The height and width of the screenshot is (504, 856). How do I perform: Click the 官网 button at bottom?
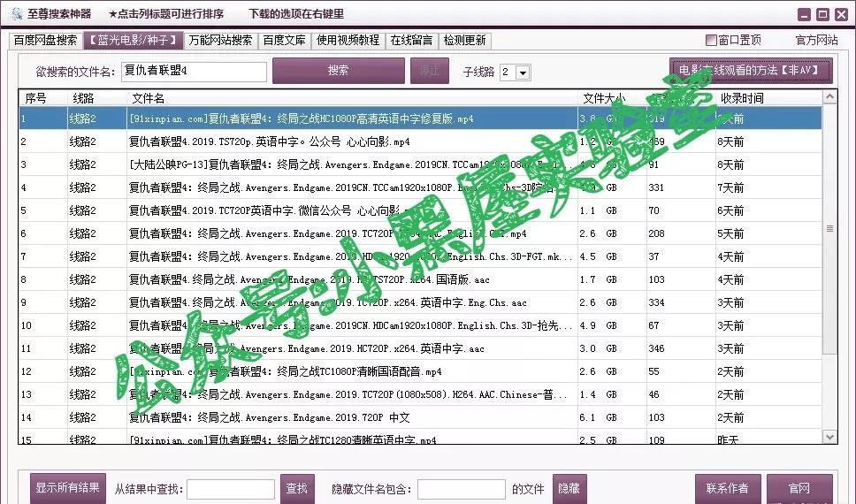click(799, 489)
